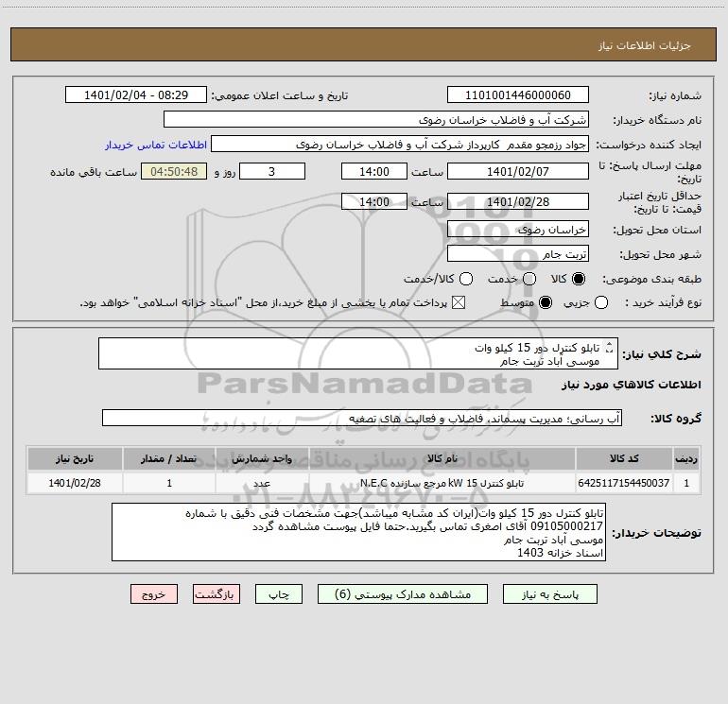This screenshot has width=728, height=704.
Task: Click the واحد شمارش column header
Action: (262, 458)
